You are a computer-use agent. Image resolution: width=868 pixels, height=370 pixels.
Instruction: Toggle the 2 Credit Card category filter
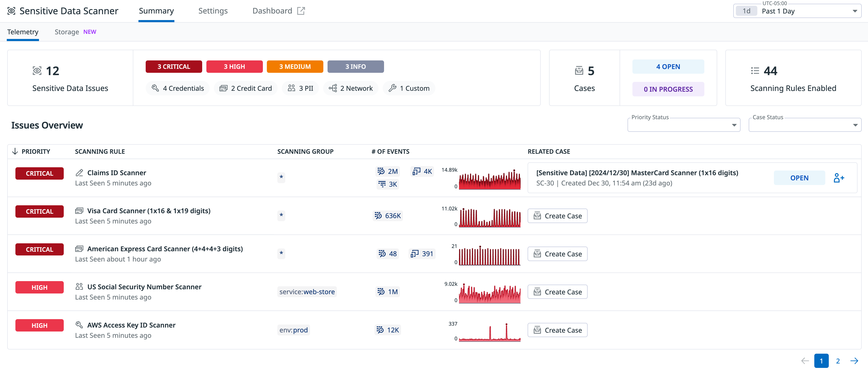[x=246, y=88]
